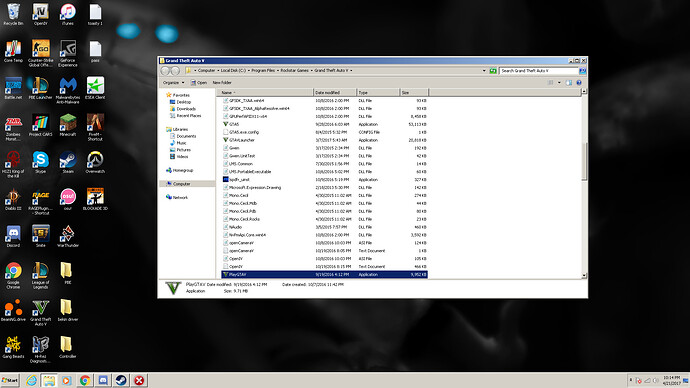Image resolution: width=690 pixels, height=388 pixels.
Task: Sort files by the Date modified column
Action: (335, 92)
